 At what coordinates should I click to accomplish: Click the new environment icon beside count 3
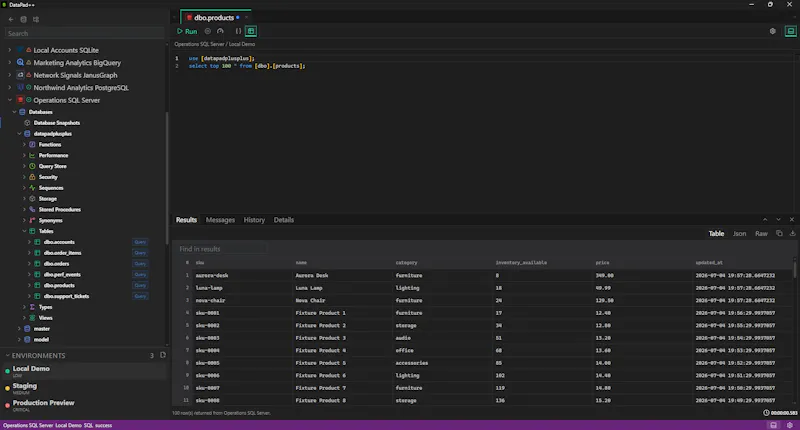click(x=163, y=355)
